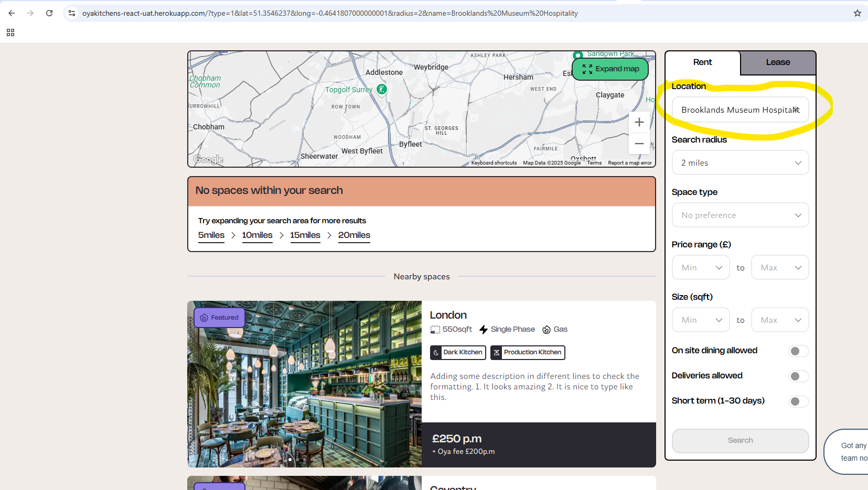Open the London featured space photo
This screenshot has height=490, width=868.
(304, 384)
